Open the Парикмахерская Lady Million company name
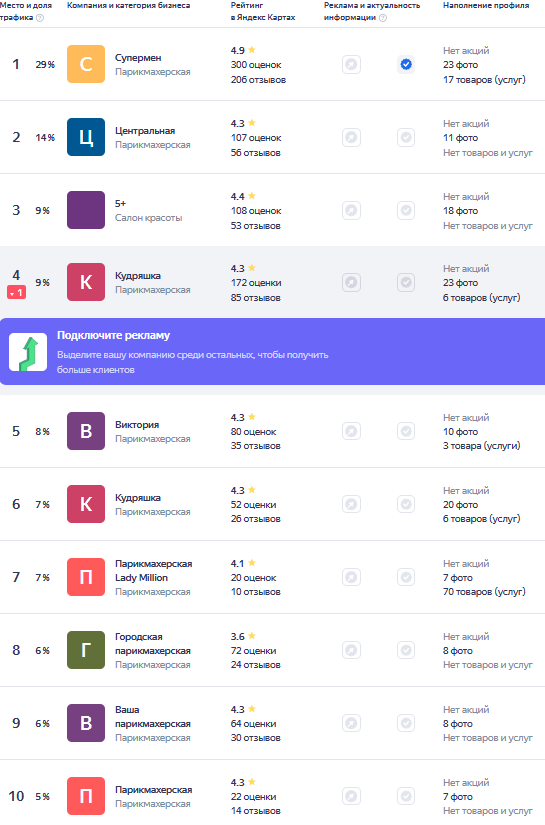The height and width of the screenshot is (825, 545). point(154,570)
